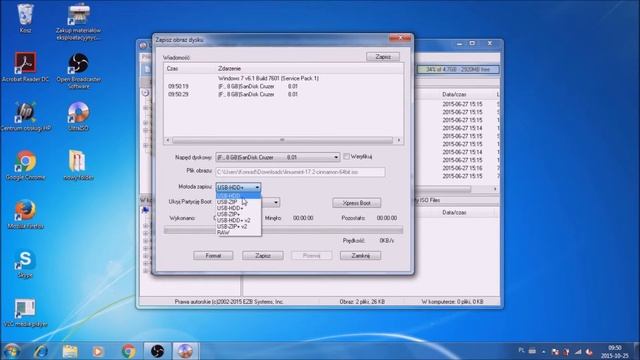This screenshot has height=360, width=640.
Task: Launch Open Broadcaster Software desktop shortcut
Action: [x=78, y=70]
